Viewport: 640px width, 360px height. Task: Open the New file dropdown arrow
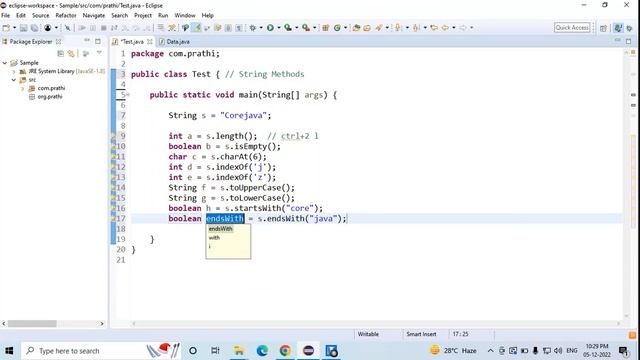point(14,28)
